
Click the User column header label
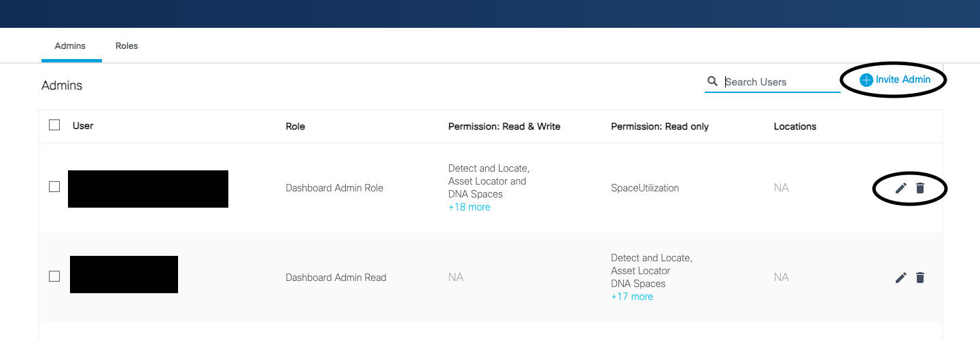pyautogui.click(x=83, y=126)
